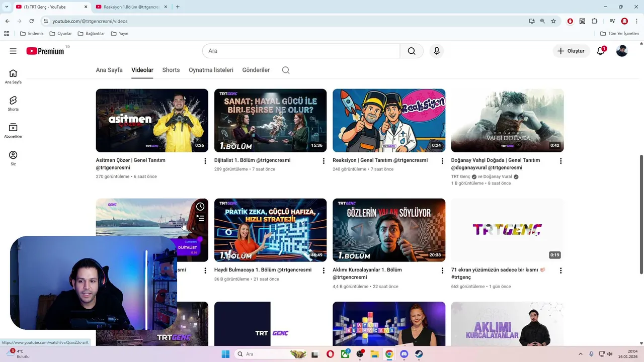Open the Chrome extensions puzzle icon
This screenshot has width=644, height=362.
pos(594,21)
